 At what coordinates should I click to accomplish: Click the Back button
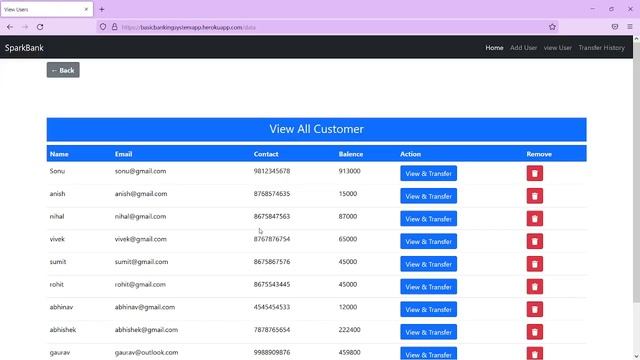63,70
